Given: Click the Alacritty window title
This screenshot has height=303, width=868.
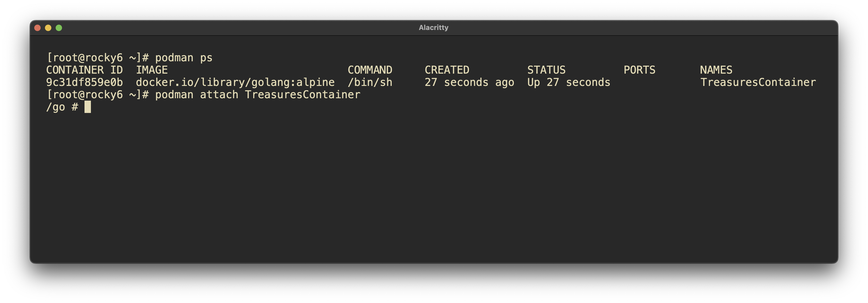Looking at the screenshot, I should 433,28.
